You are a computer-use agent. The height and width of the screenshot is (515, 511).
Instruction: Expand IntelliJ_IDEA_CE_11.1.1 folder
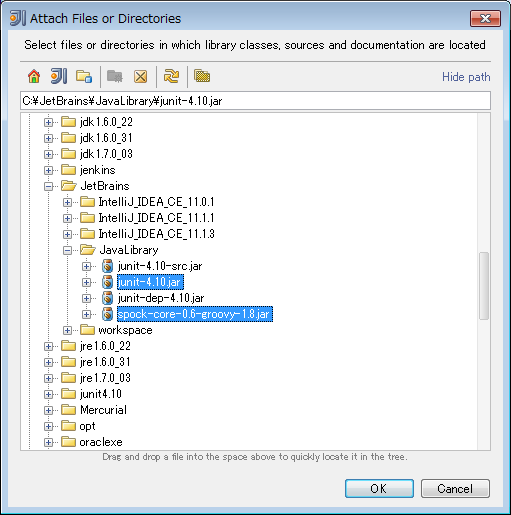coord(67,218)
